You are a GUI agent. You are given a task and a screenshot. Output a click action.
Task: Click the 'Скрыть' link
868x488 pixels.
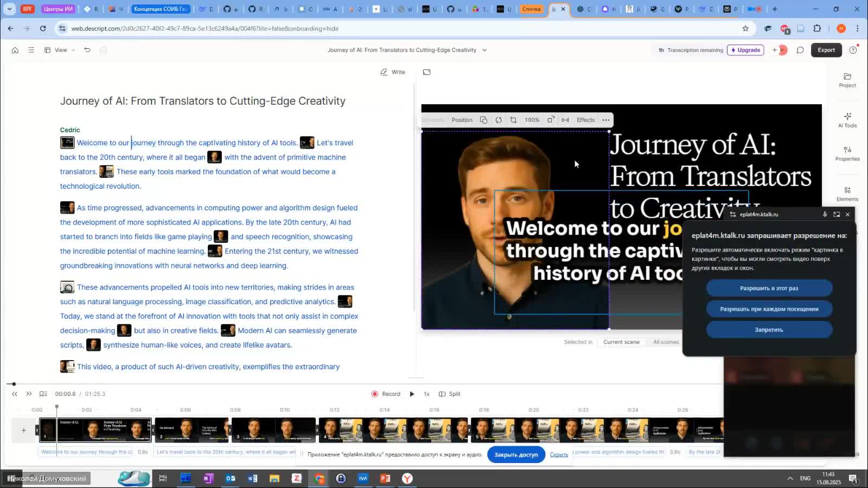559,454
